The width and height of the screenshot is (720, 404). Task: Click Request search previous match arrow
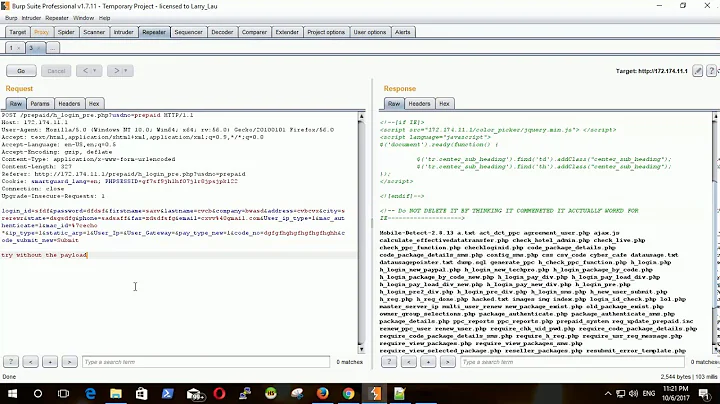[x=30, y=361]
